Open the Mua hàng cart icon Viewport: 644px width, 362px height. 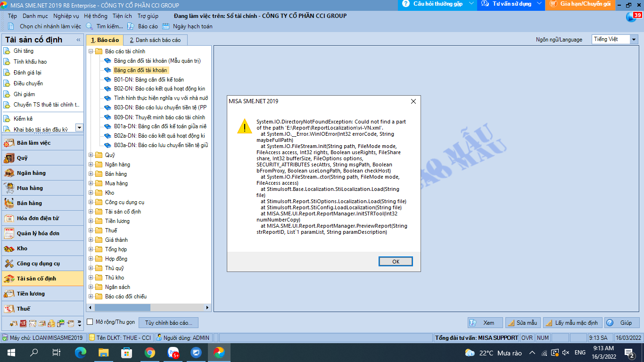click(9, 188)
